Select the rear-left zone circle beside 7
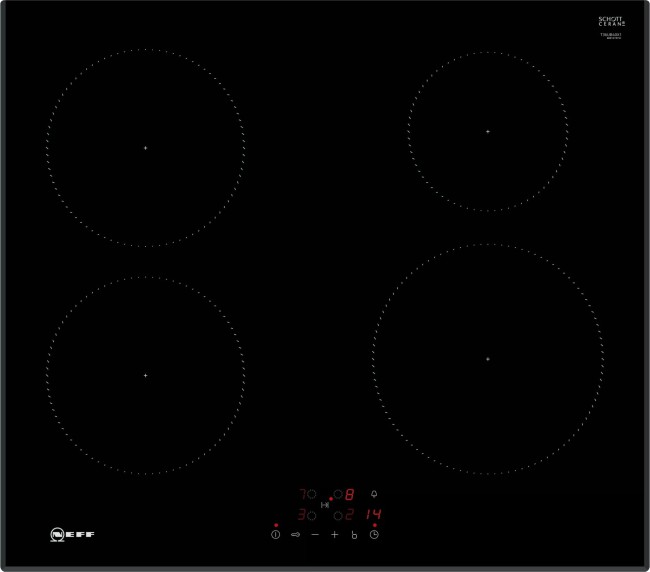The image size is (650, 572). tap(312, 494)
